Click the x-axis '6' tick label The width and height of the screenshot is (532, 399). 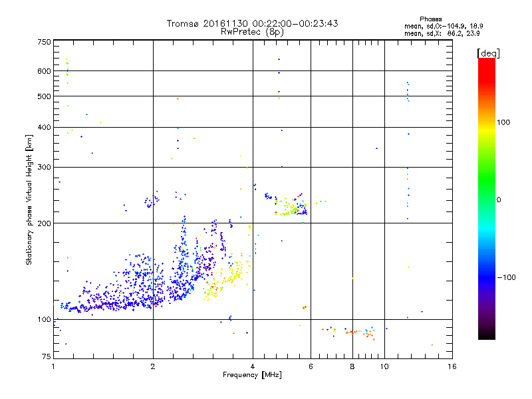(x=311, y=367)
